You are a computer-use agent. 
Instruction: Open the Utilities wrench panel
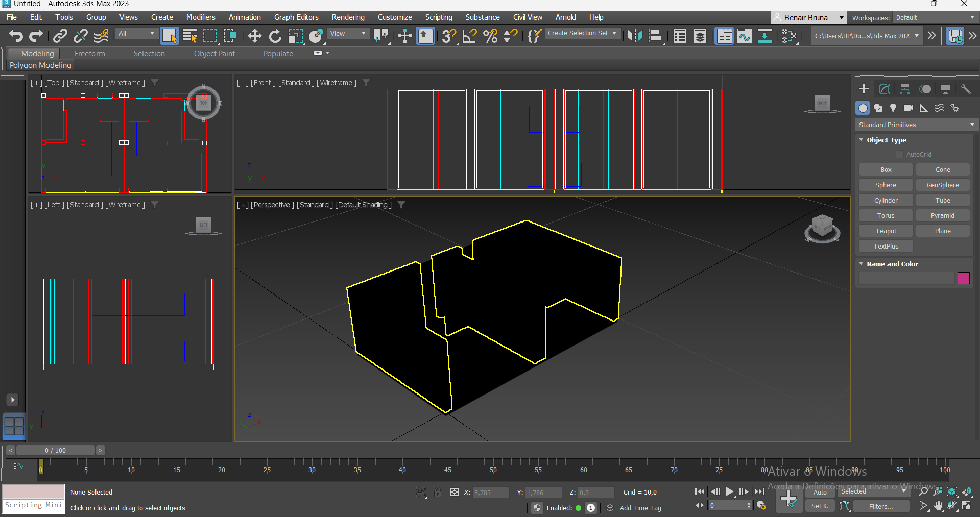coord(966,89)
